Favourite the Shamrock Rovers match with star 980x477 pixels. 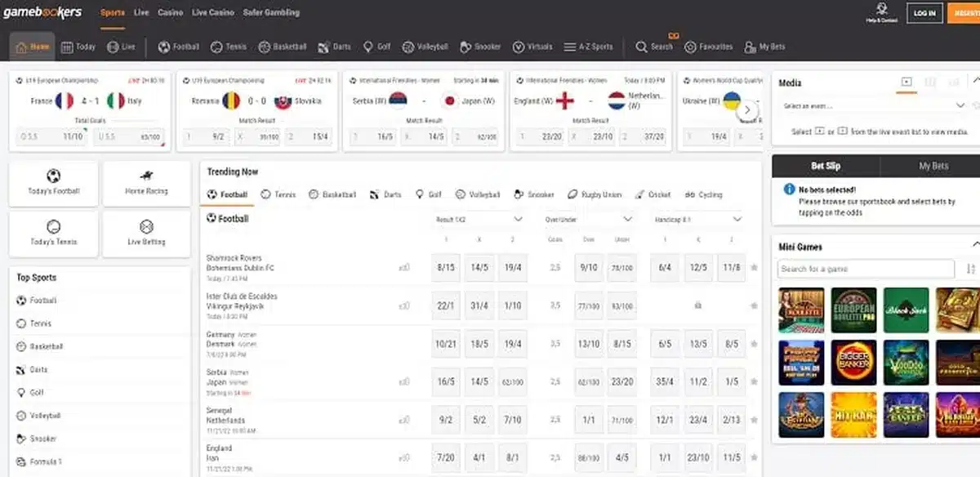pos(754,267)
